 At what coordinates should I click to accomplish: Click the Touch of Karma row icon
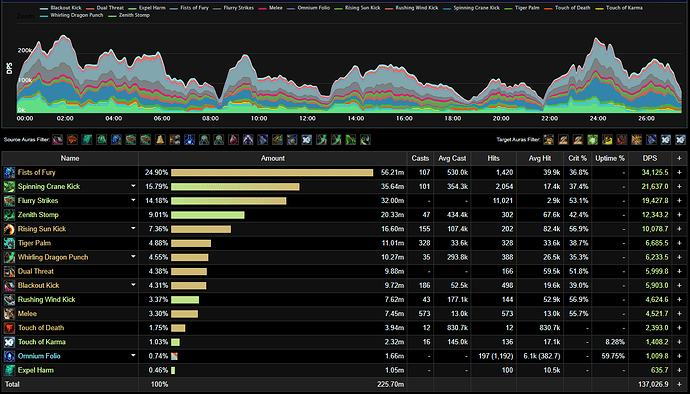(x=9, y=342)
